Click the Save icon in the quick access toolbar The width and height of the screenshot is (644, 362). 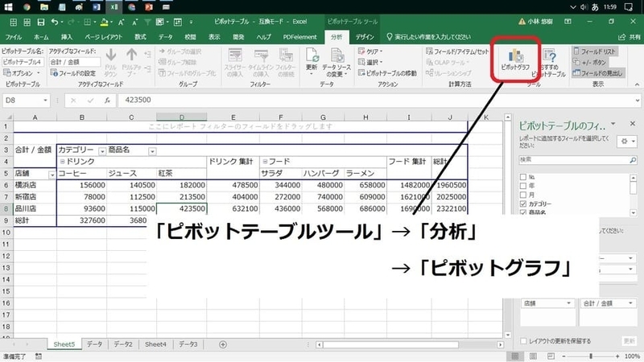[x=41, y=22]
